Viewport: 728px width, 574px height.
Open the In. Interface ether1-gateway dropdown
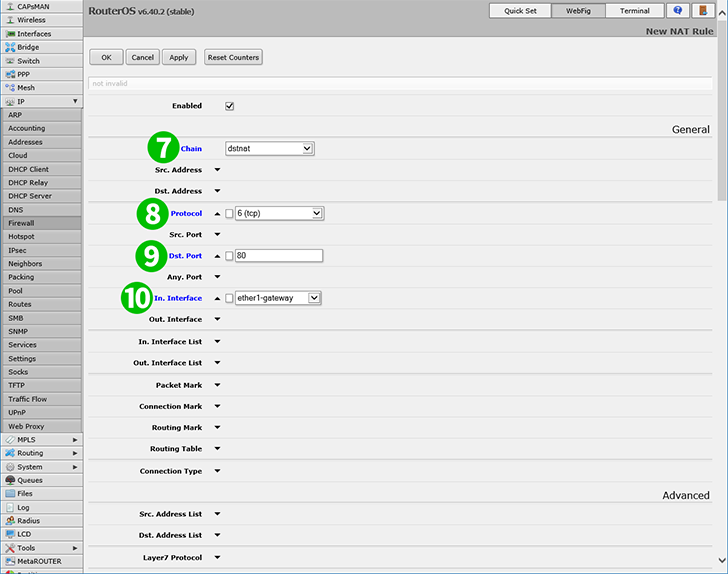point(278,298)
